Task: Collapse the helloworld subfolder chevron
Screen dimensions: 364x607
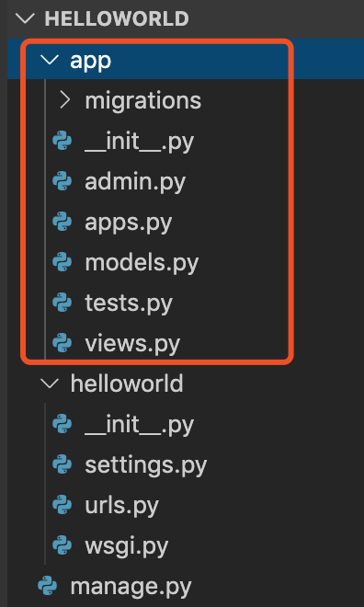Action: 50,384
